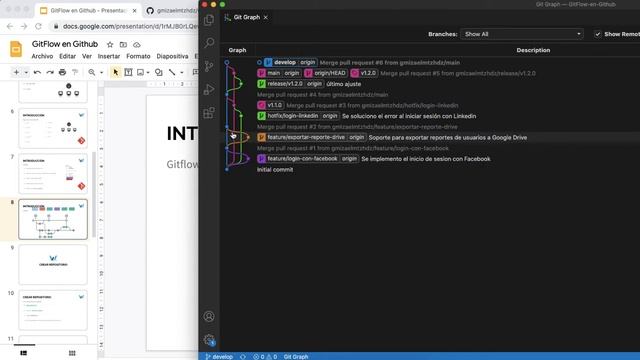Switch to grid view in Slides

[x=72, y=353]
